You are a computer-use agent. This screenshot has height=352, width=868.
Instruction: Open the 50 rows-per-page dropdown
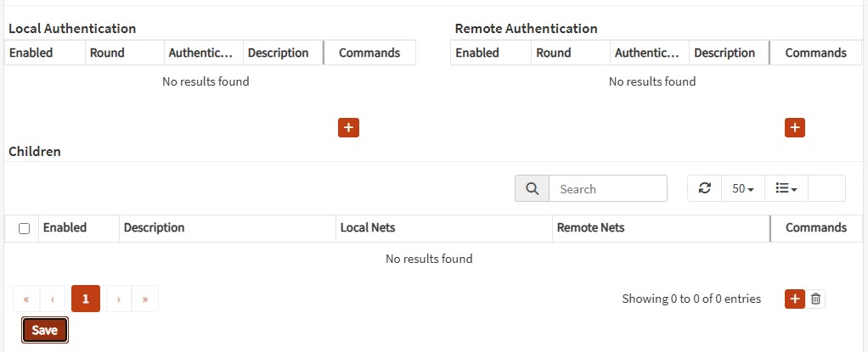(x=743, y=188)
